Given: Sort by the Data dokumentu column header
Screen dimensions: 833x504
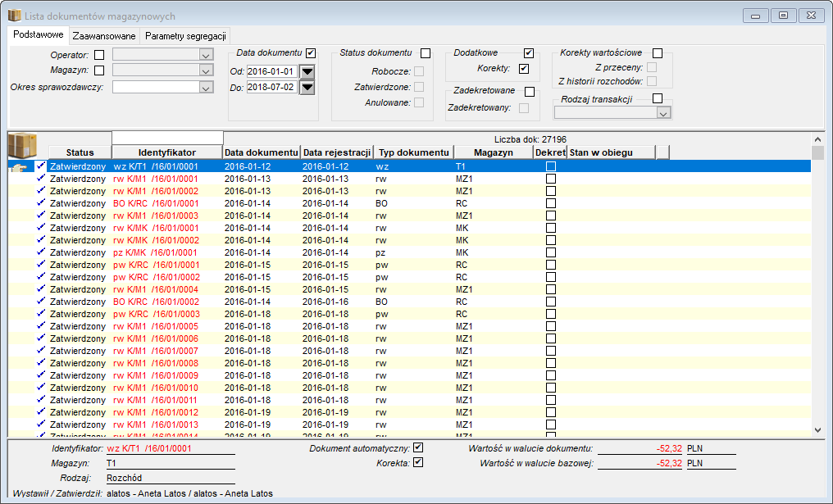Looking at the screenshot, I should coord(262,152).
